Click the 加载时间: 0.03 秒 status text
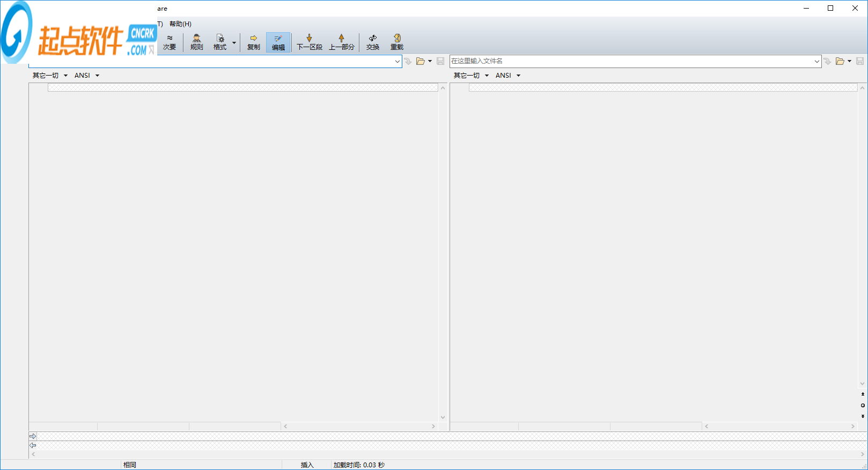 [359, 465]
